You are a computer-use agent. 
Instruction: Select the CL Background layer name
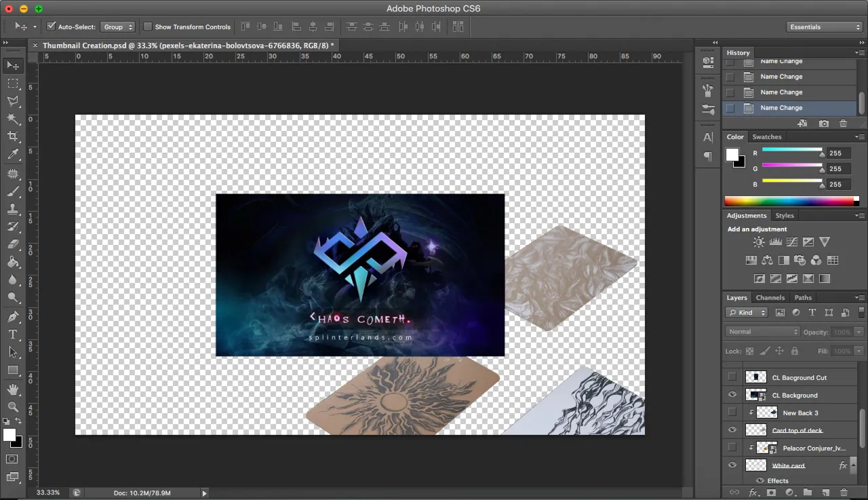pos(795,396)
